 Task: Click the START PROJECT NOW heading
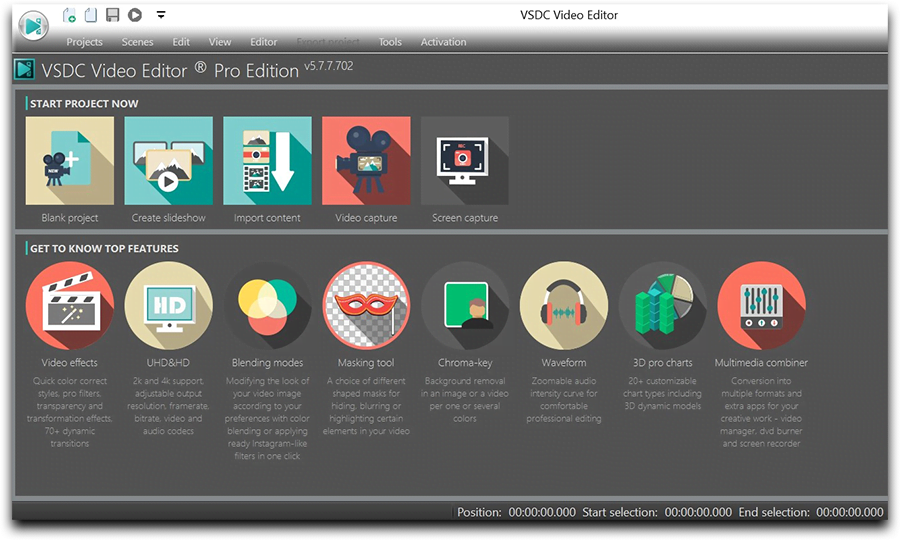click(84, 104)
